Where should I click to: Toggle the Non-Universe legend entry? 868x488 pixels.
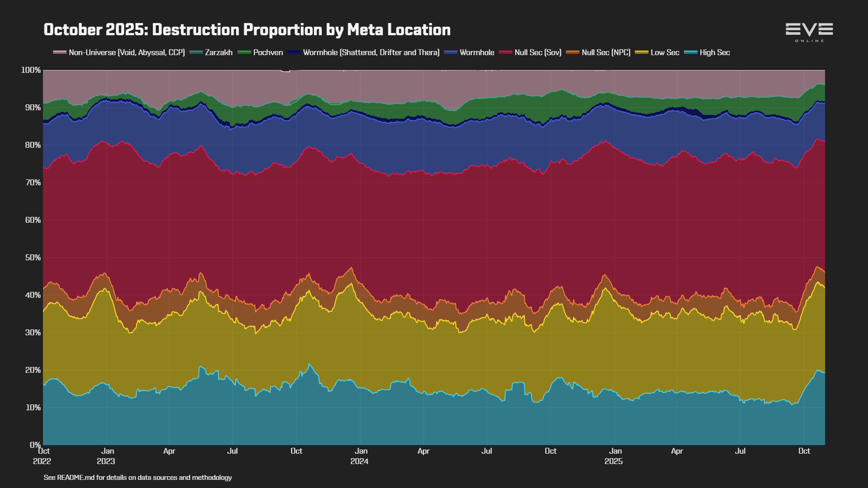pos(127,52)
